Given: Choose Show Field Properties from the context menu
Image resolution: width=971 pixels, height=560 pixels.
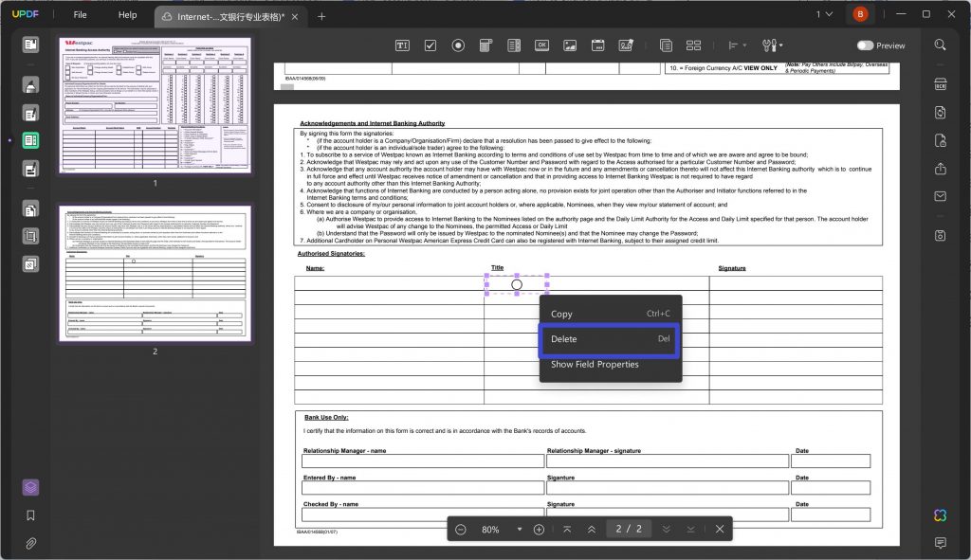Looking at the screenshot, I should click(x=593, y=364).
